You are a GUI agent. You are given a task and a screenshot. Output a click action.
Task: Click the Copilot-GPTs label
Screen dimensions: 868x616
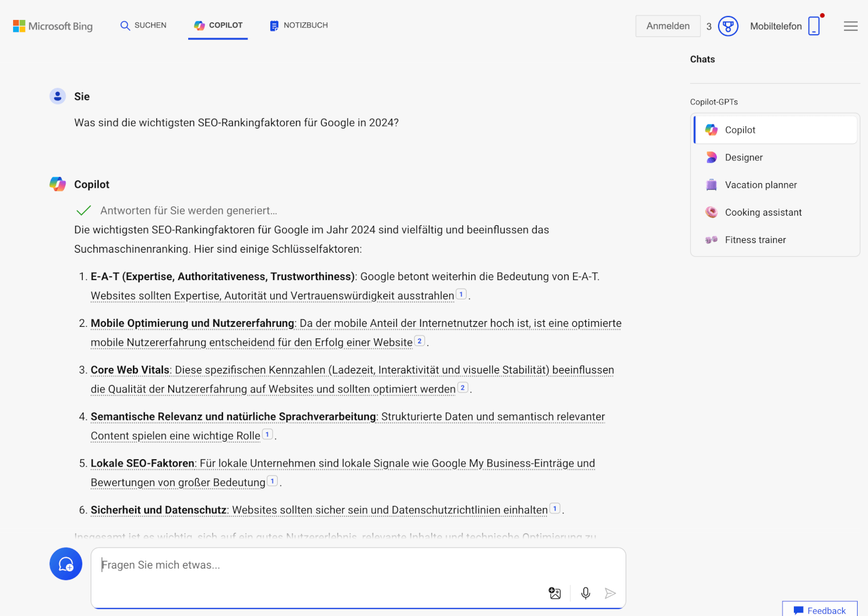click(x=714, y=102)
